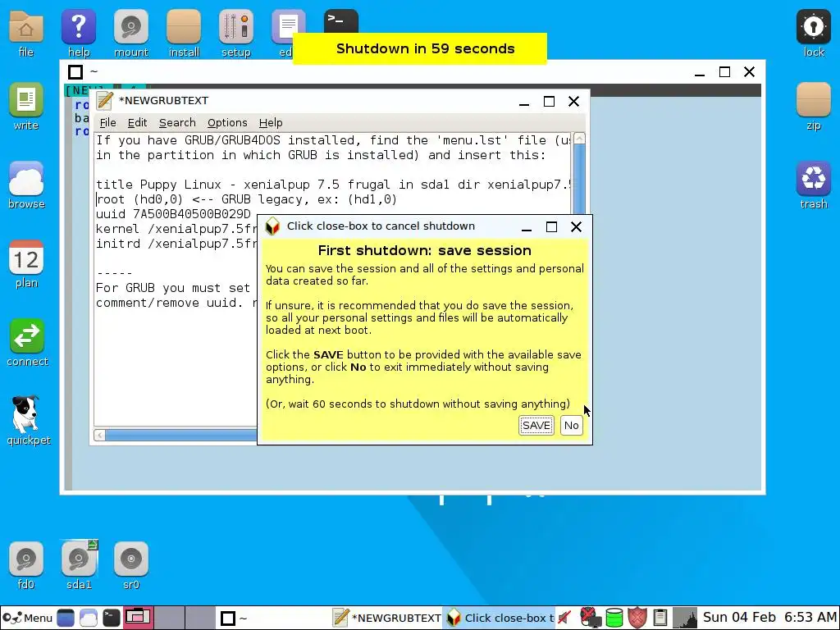
Task: Open the 'trash' desktop icon
Action: click(813, 185)
